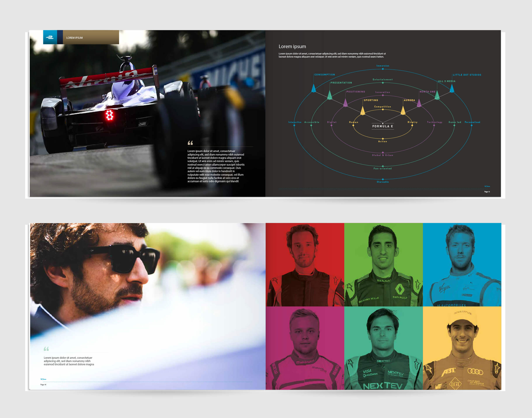532x418 pixels.
Task: Click the yellow SPORTING cone marker
Action: tap(363, 111)
